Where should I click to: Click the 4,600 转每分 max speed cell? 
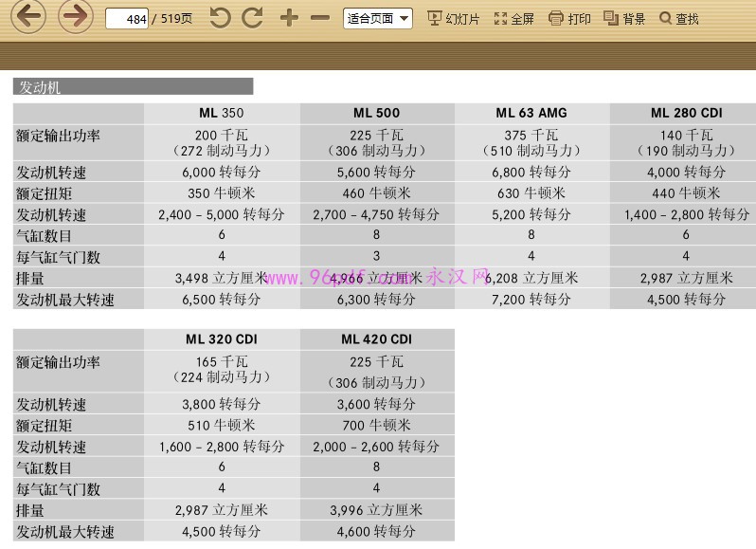tap(376, 531)
